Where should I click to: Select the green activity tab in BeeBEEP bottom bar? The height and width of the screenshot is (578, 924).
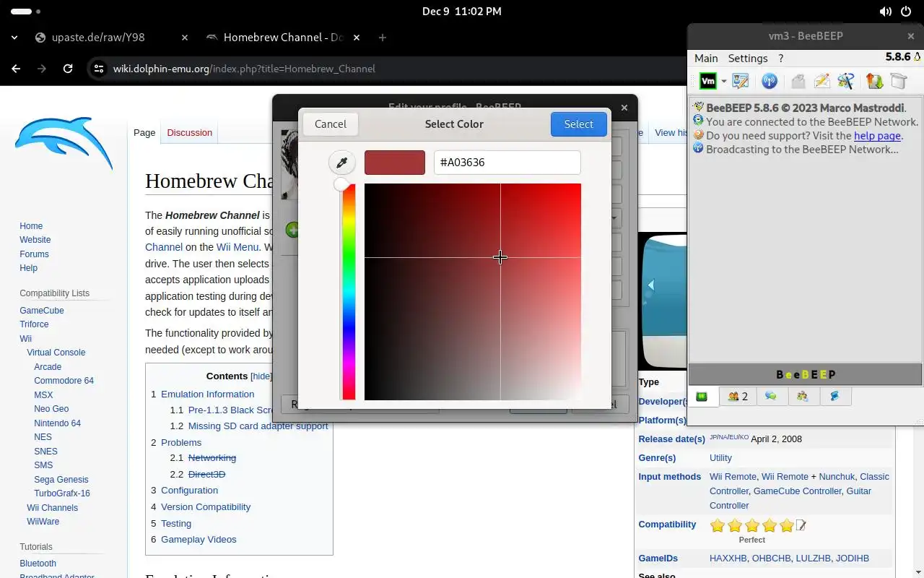pyautogui.click(x=702, y=396)
